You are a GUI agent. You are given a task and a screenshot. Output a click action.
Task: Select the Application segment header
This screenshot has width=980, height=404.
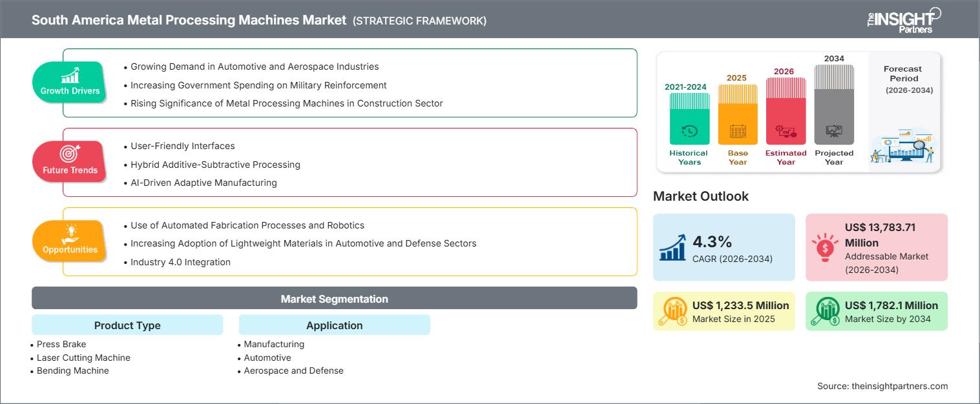click(x=335, y=325)
